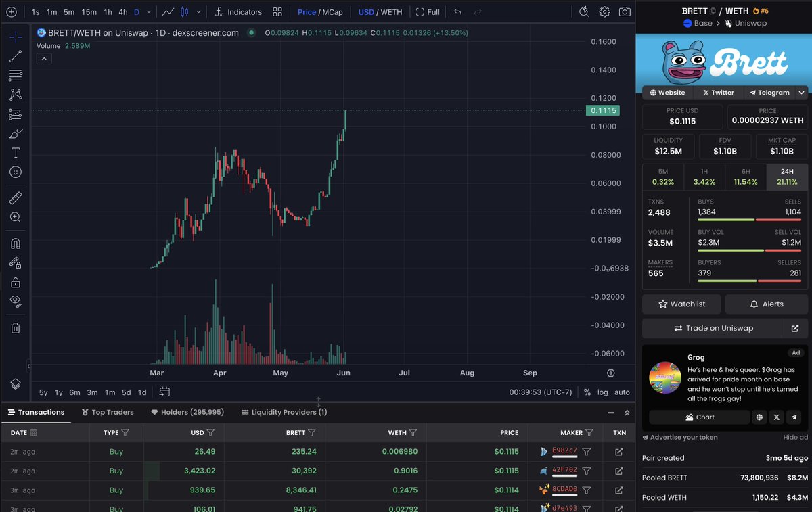
Task: Collapse the volume indicator legend
Action: (43, 59)
